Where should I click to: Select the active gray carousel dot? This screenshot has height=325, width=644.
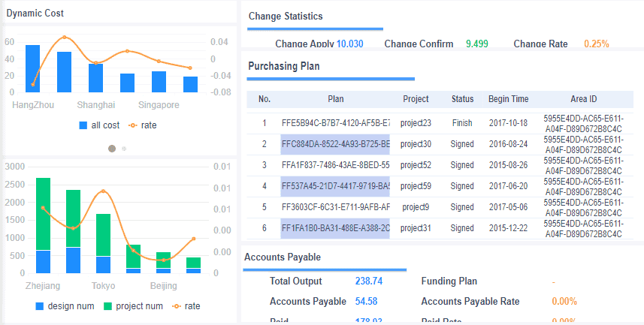pos(112,149)
